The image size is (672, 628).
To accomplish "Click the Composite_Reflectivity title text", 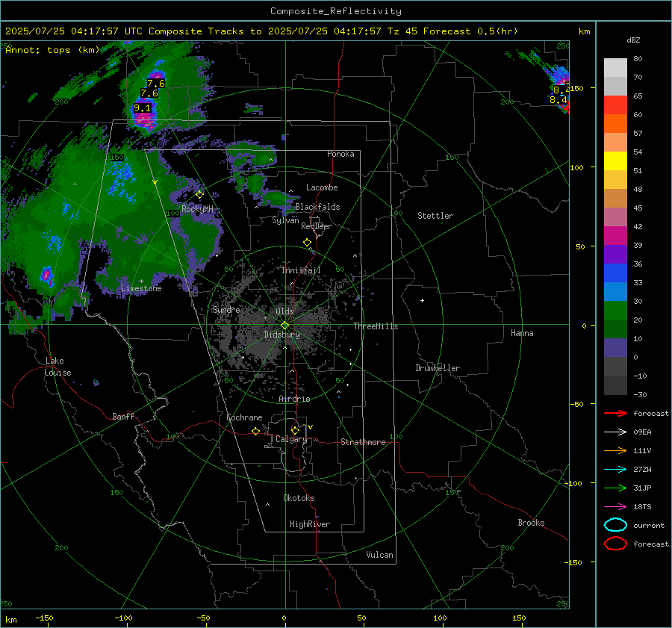I will tap(336, 11).
